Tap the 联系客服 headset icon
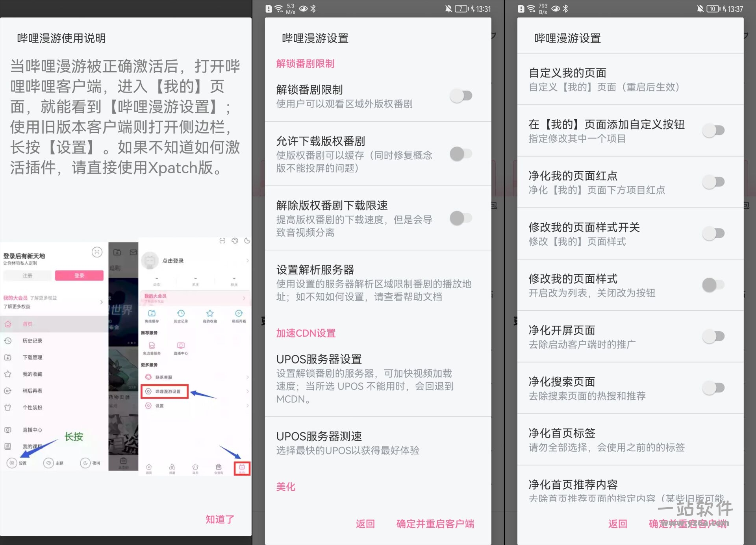This screenshot has height=545, width=756. tap(148, 377)
